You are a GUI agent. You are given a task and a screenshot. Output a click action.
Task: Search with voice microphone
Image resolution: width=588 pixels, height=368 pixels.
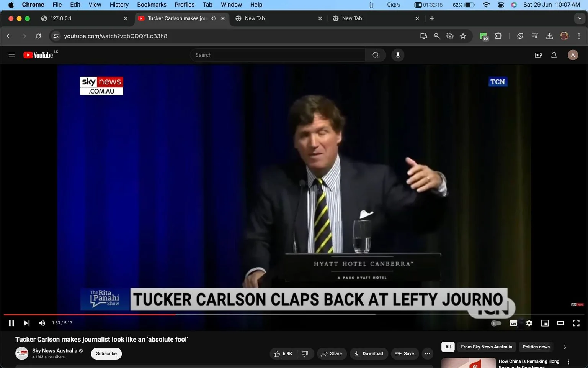(x=398, y=55)
